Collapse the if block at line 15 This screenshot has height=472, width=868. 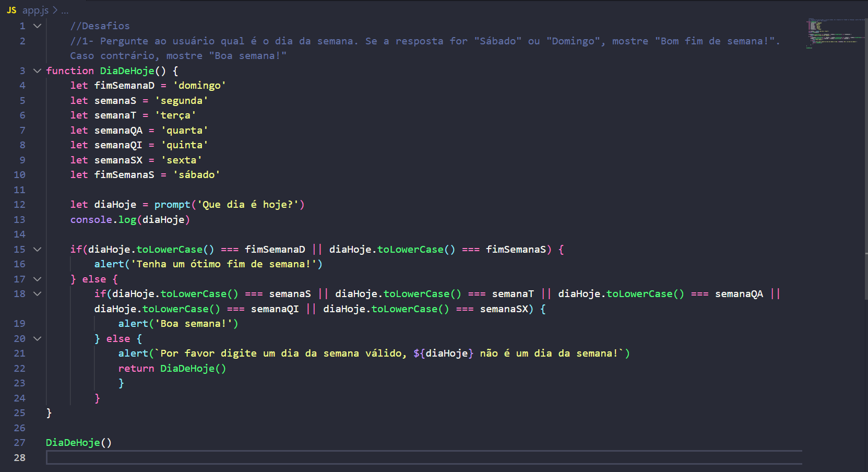(37, 249)
